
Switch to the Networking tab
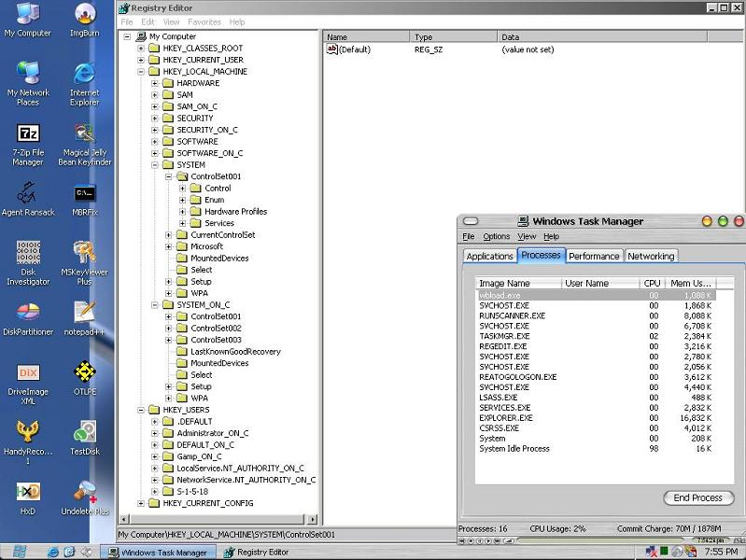(x=651, y=256)
